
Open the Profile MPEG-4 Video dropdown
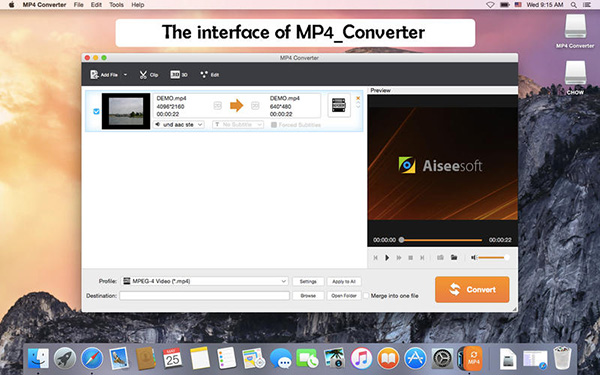(205, 281)
